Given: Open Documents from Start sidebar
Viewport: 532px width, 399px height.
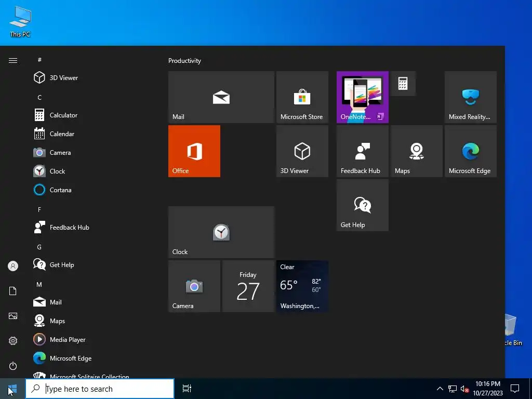Looking at the screenshot, I should coord(13,291).
